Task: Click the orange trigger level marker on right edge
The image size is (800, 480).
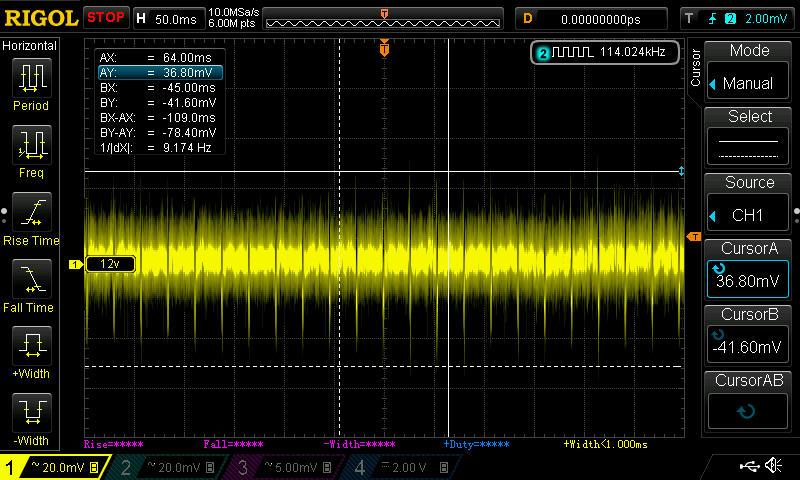Action: click(693, 236)
